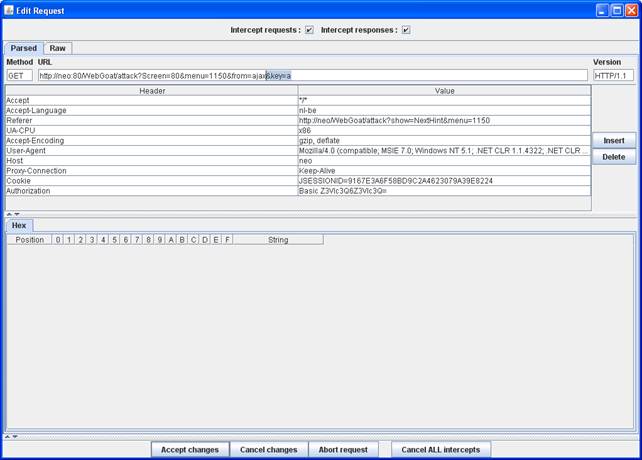Viewport: 642px width, 460px height.
Task: Disable the Intercept responses checkbox
Action: 406,30
